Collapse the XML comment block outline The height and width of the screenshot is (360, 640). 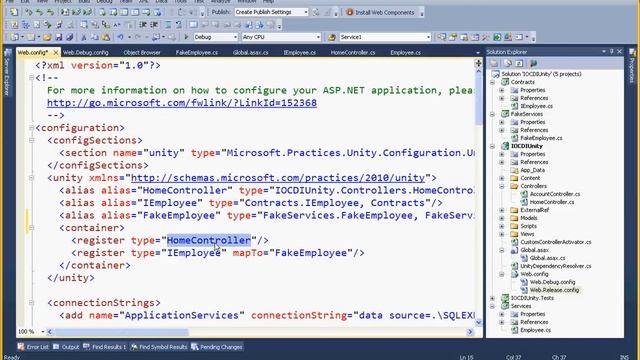click(x=31, y=78)
